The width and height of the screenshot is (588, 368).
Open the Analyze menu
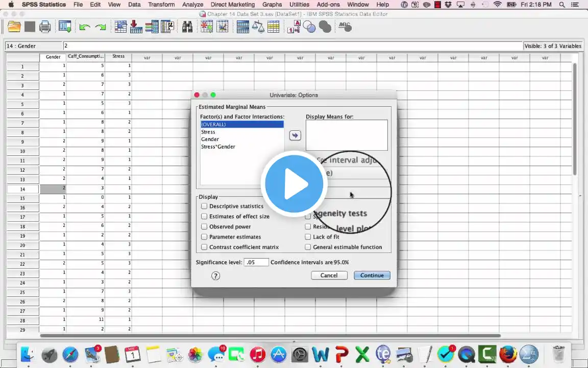(192, 5)
